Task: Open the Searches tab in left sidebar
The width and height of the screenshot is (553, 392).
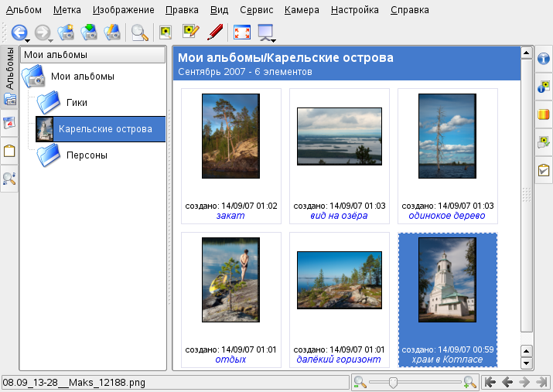Action: (x=9, y=179)
